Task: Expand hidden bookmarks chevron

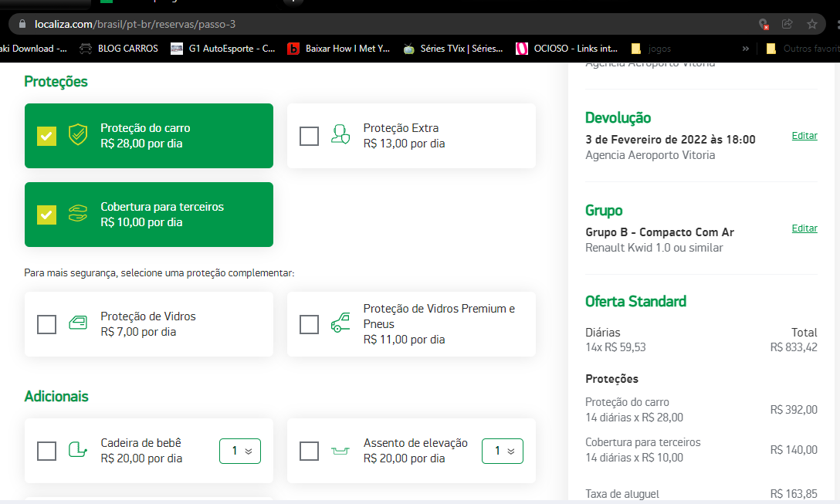Action: pyautogui.click(x=745, y=49)
